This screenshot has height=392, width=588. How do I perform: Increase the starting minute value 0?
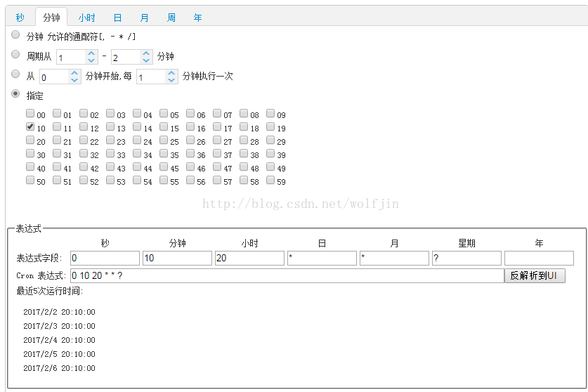pos(74,73)
